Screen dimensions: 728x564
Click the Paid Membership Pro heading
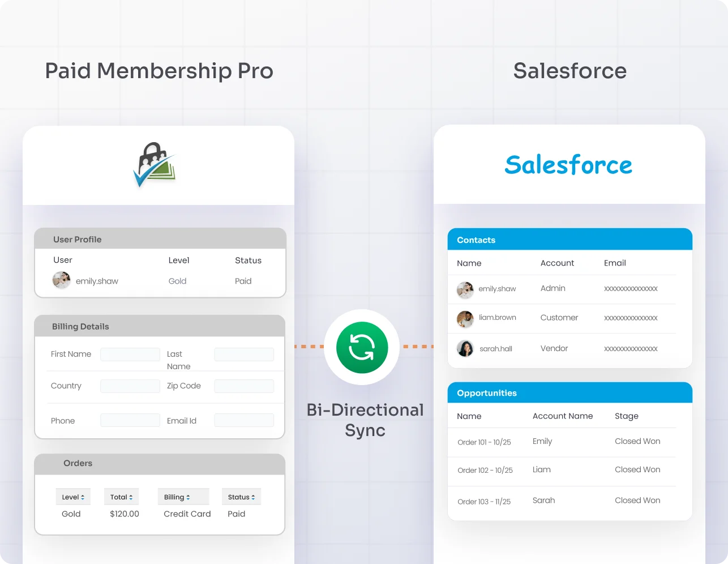(159, 71)
